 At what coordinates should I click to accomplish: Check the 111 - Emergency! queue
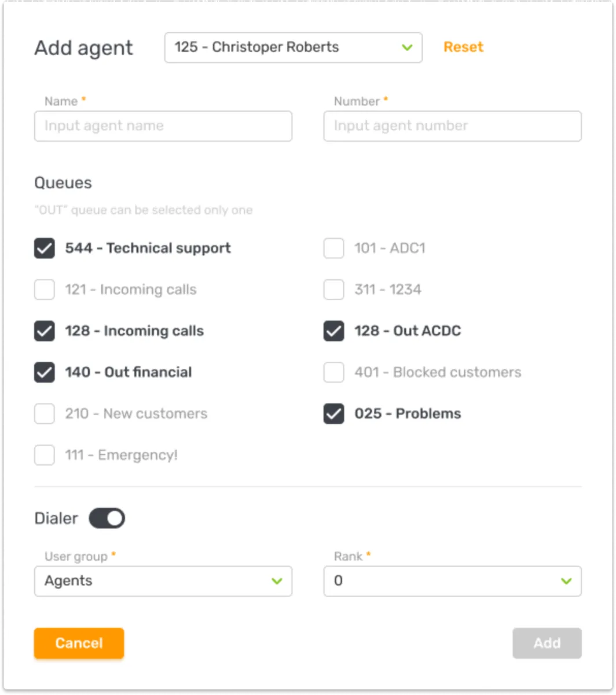point(45,455)
